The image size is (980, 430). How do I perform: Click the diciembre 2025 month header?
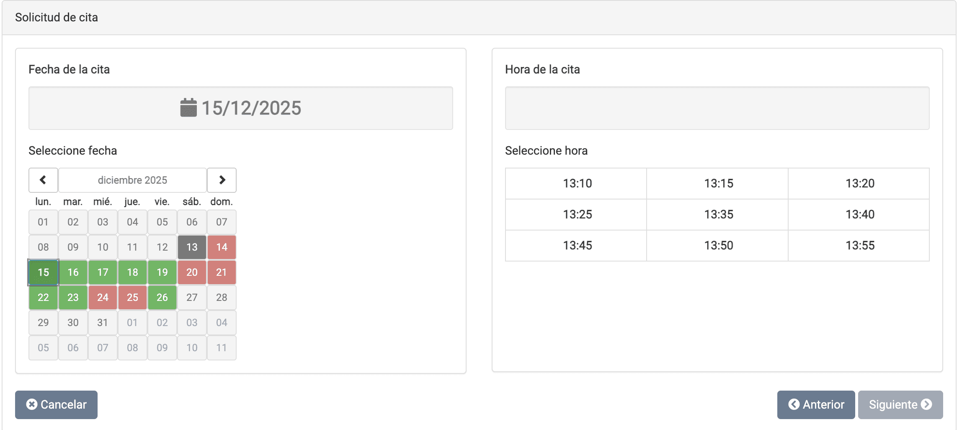[x=132, y=180]
